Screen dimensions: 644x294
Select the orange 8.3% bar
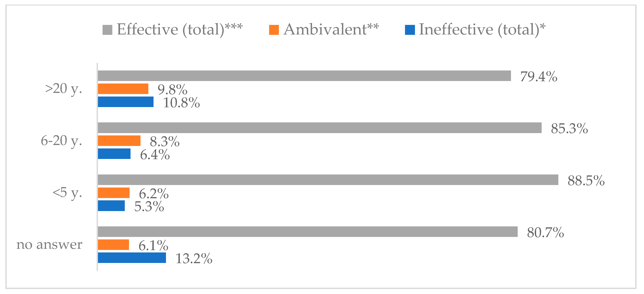pyautogui.click(x=119, y=141)
